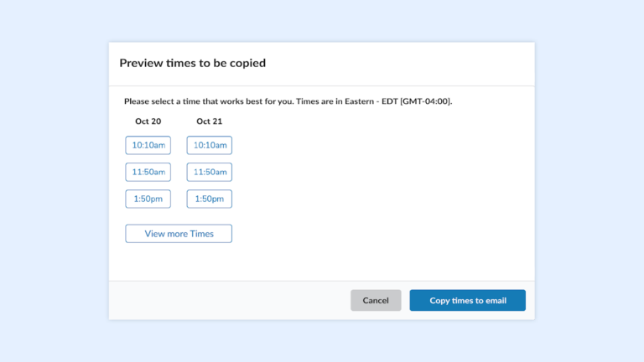Click the Cancel button

(x=376, y=301)
